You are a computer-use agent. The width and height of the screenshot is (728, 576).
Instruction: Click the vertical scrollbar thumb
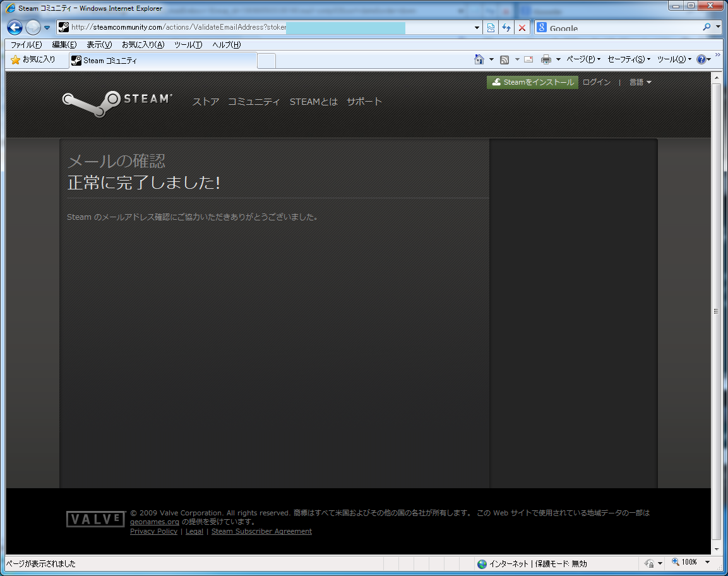717,311
